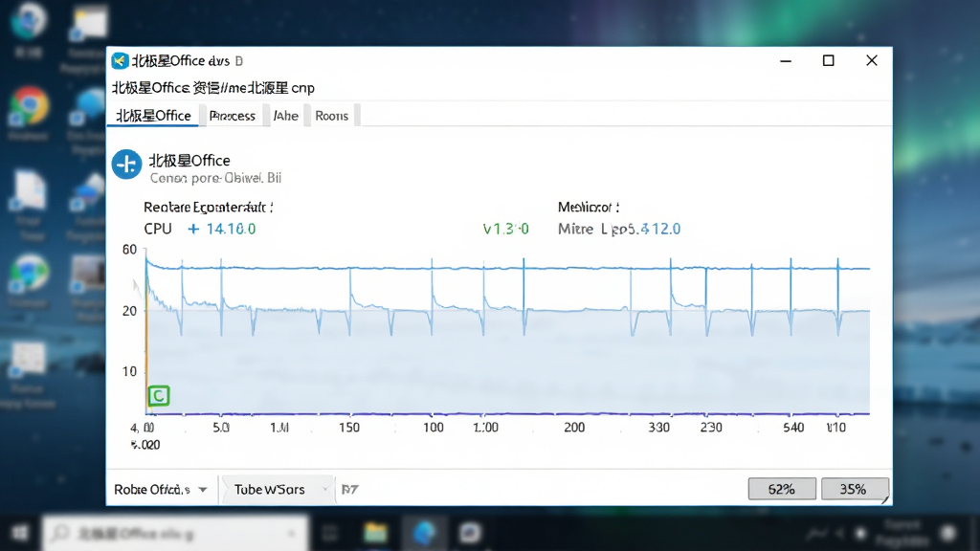This screenshot has height=551, width=980.
Task: Switch to the Process tab
Action: [233, 116]
